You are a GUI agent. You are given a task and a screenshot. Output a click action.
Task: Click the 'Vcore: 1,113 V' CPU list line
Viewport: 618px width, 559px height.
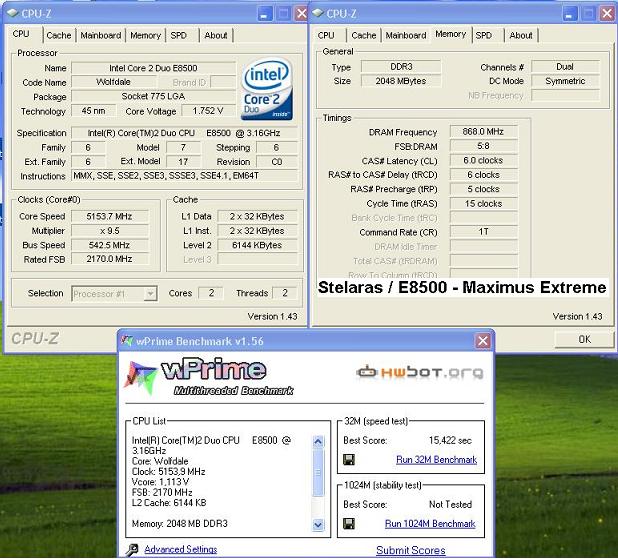point(160,482)
